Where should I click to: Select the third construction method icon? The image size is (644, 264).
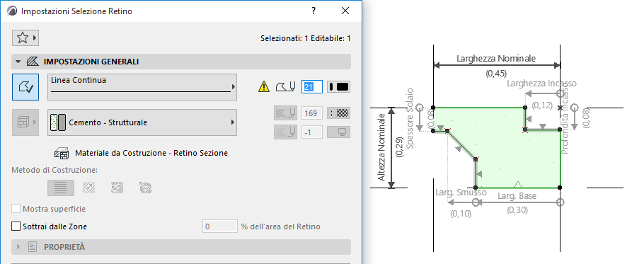[x=117, y=188]
